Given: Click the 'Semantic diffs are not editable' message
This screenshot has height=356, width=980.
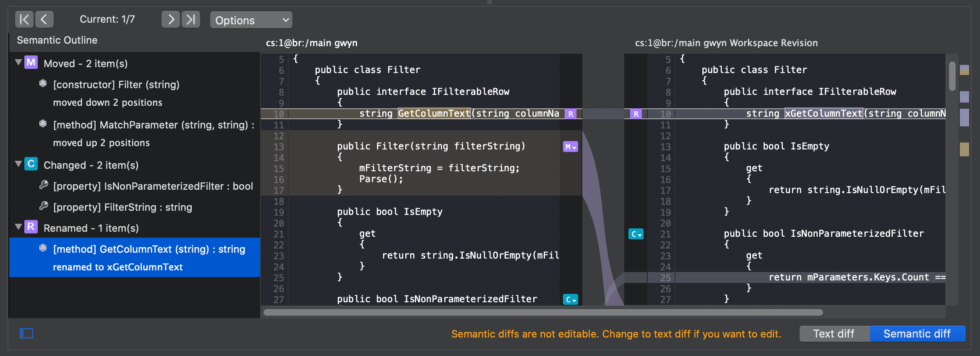Looking at the screenshot, I should [x=616, y=334].
